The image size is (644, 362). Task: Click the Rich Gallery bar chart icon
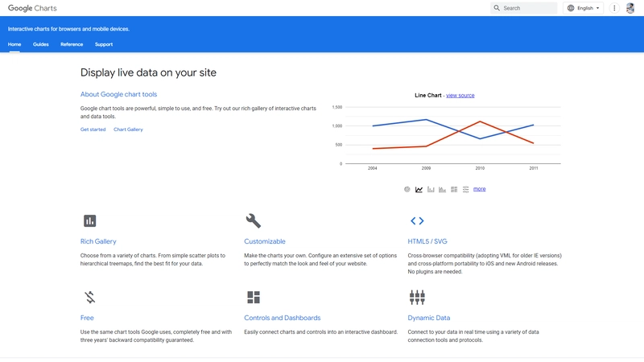(90, 220)
